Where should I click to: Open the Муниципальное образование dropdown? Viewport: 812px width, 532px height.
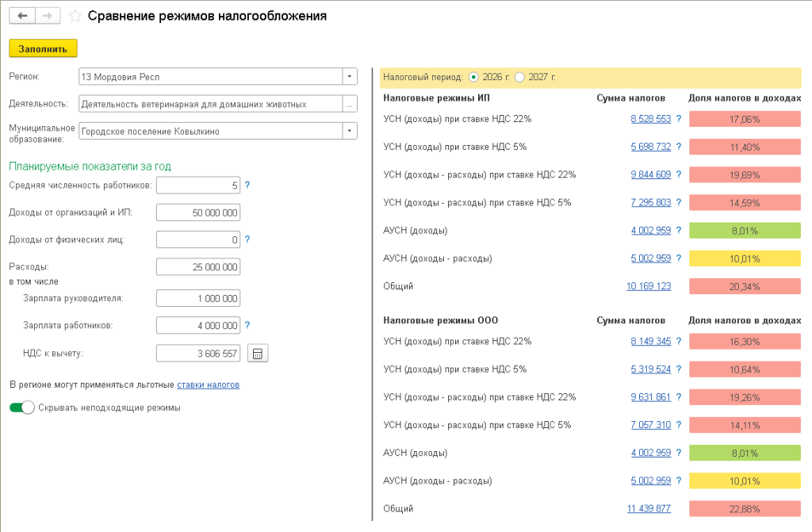350,131
